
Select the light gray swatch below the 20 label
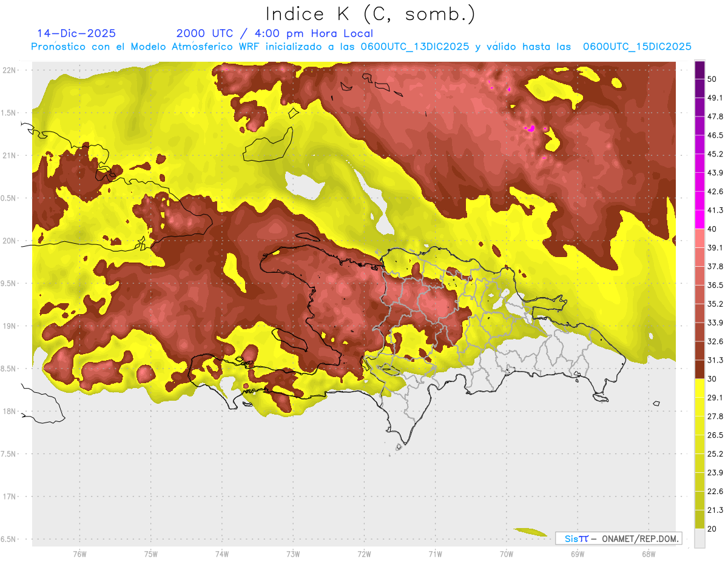point(699,538)
